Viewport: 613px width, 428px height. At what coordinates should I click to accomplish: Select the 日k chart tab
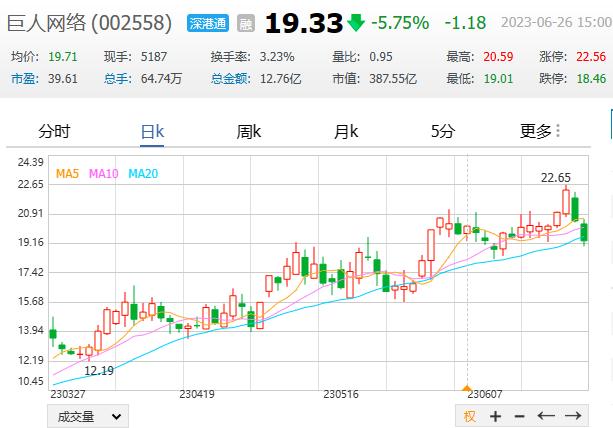click(152, 131)
